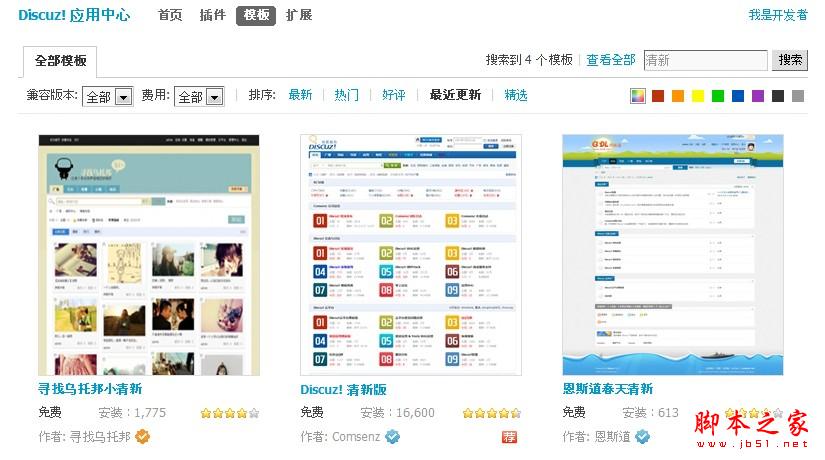The height and width of the screenshot is (460, 825).
Task: Click the 查看全部 link
Action: [x=610, y=60]
